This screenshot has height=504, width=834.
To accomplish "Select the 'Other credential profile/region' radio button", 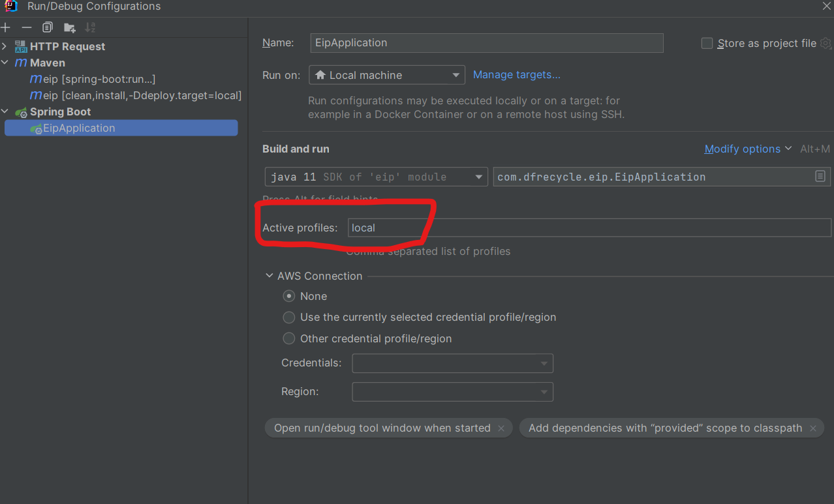I will [x=289, y=338].
